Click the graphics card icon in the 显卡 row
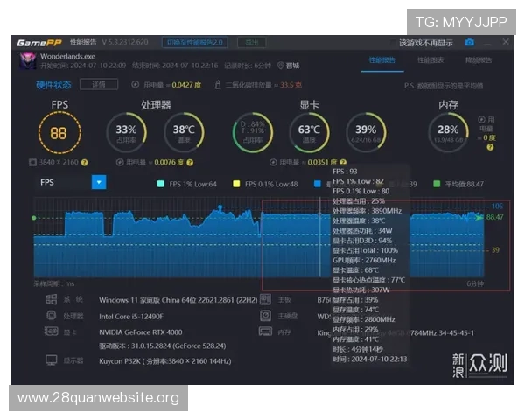Viewport: 525px width, 420px height. coord(52,332)
